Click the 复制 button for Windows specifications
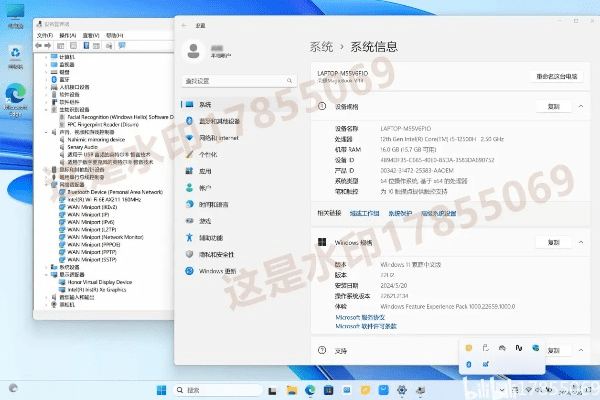The width and height of the screenshot is (600, 400). 554,242
